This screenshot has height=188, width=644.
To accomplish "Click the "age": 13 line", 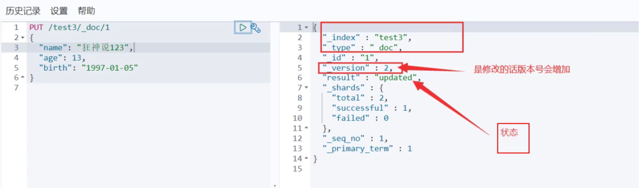I will pyautogui.click(x=62, y=58).
